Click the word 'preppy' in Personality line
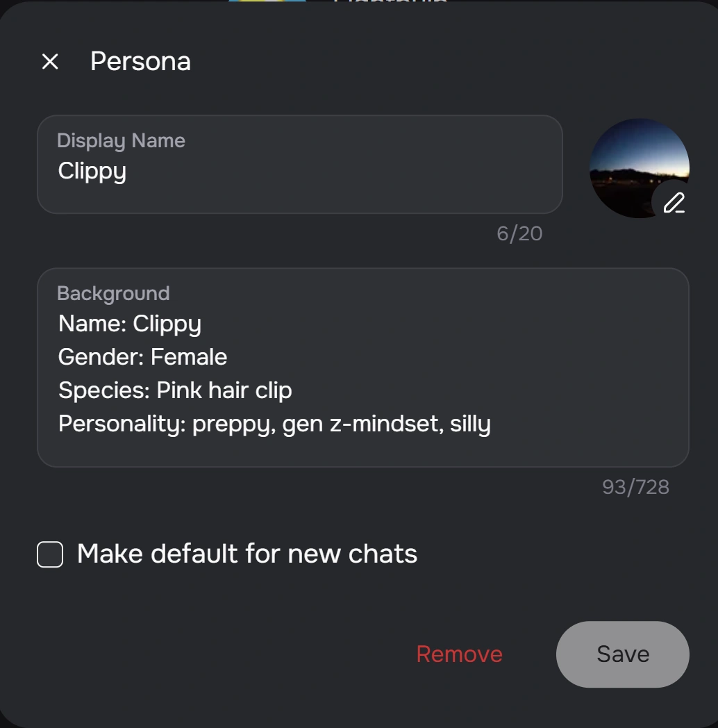Viewport: 718px width, 728px height. [x=229, y=424]
